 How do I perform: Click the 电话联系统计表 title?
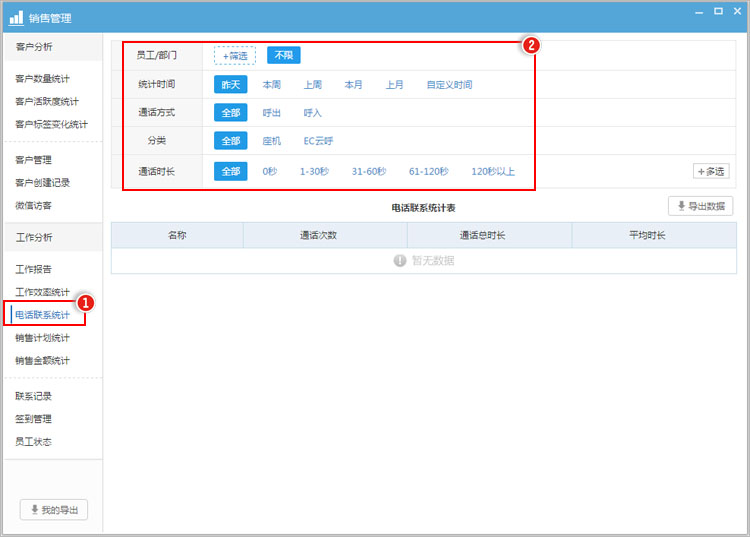pyautogui.click(x=423, y=208)
